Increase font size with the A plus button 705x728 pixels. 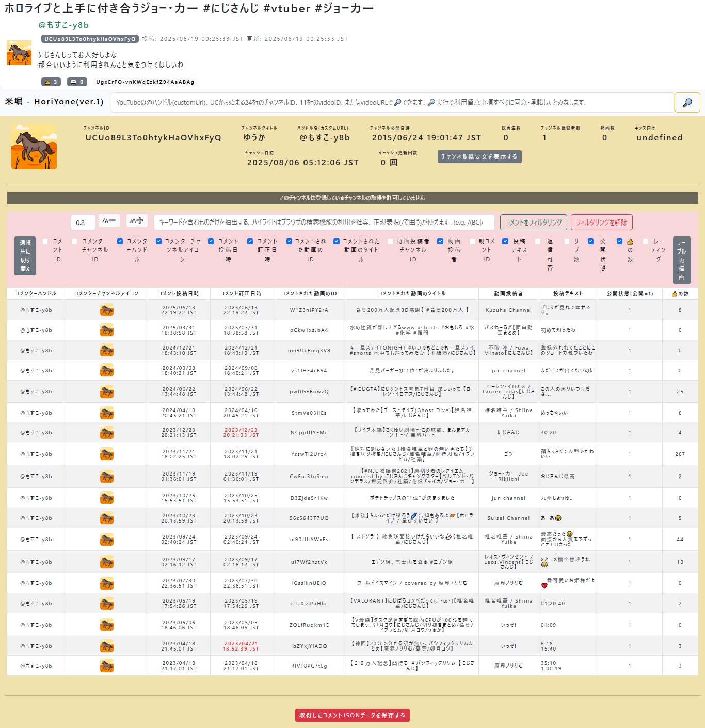137,221
